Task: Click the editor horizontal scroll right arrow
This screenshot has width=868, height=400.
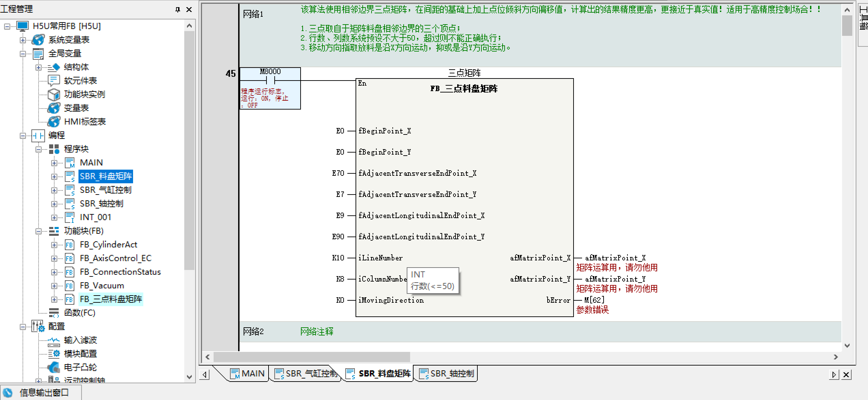Action: pos(836,357)
